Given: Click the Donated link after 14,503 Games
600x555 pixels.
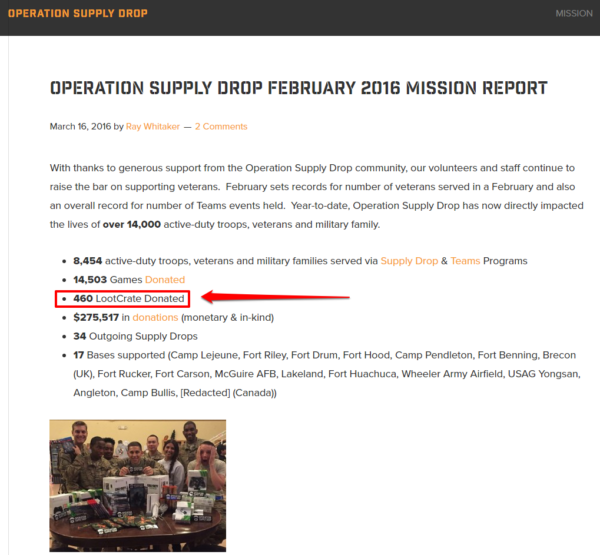Looking at the screenshot, I should (x=165, y=280).
